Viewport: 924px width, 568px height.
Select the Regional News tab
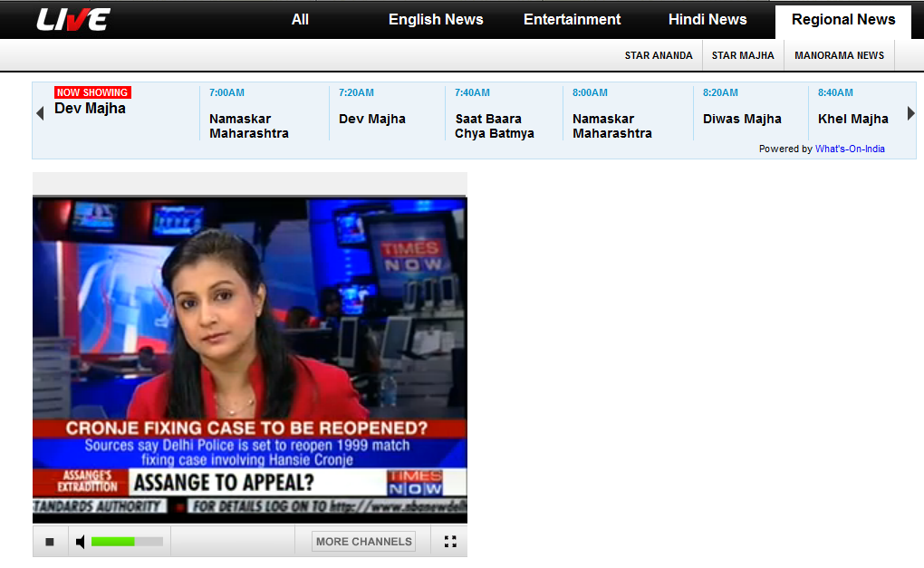point(843,21)
